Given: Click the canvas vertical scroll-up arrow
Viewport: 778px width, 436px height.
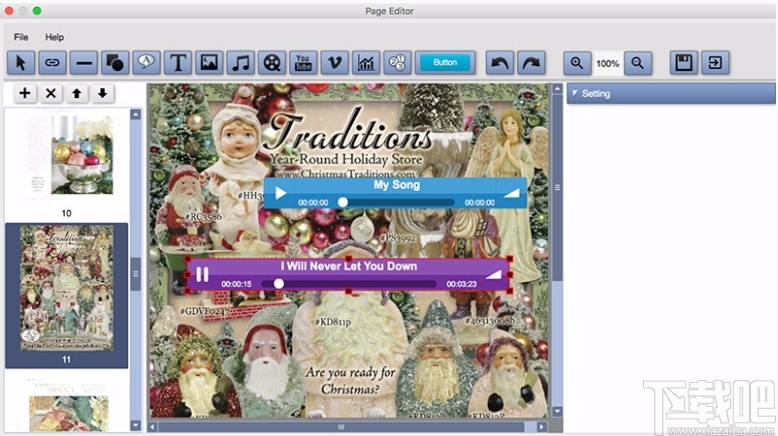Looking at the screenshot, I should coord(557,89).
